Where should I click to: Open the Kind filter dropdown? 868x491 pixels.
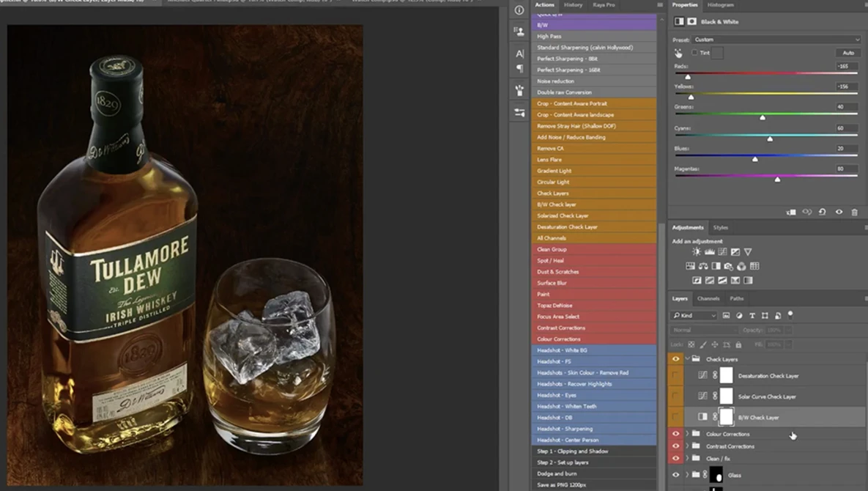pyautogui.click(x=694, y=316)
